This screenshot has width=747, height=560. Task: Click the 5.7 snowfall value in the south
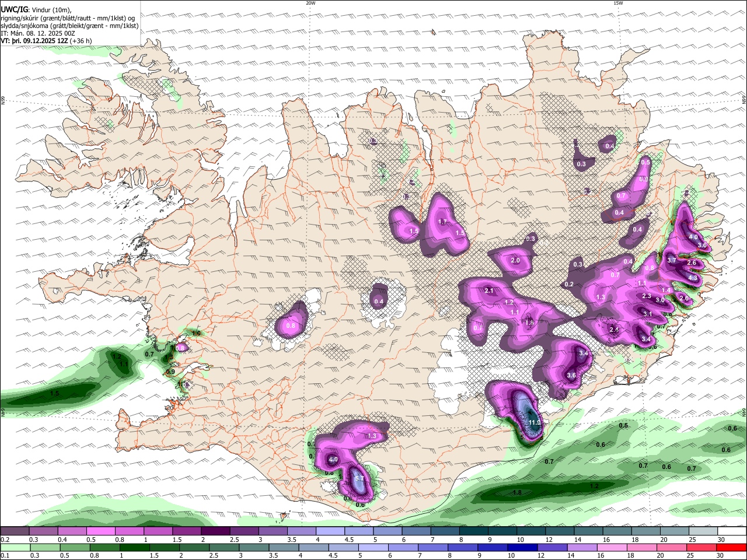point(359,479)
